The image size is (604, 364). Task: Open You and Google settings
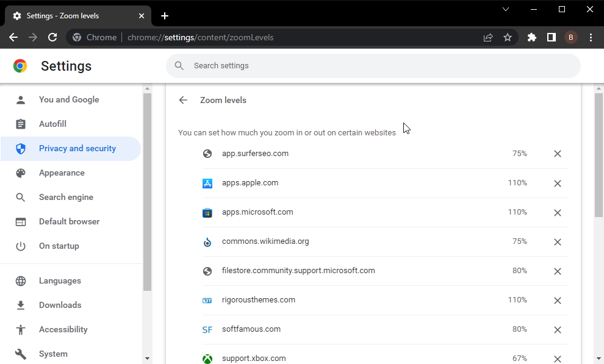71,99
